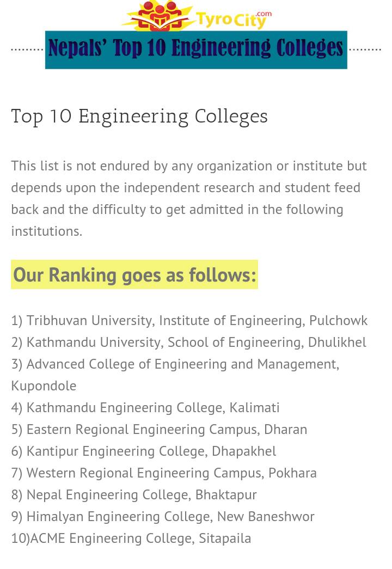Select Nepal Engineering College, Bhaktapur entry
Screen dimensions: 392x569
click(x=133, y=494)
